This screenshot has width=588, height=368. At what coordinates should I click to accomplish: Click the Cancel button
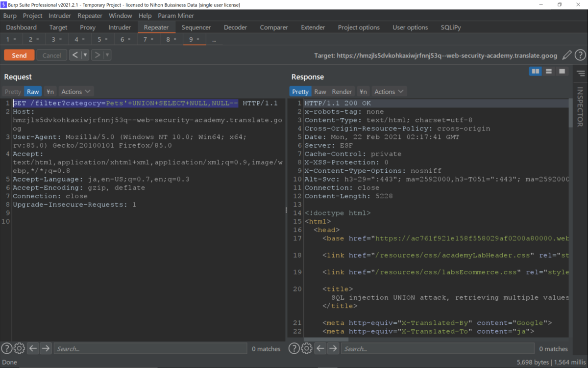tap(51, 55)
